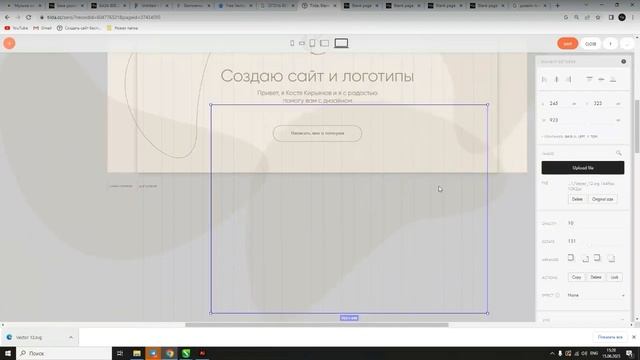
Task: Bookmark this page with the star icon
Action: click(598, 18)
